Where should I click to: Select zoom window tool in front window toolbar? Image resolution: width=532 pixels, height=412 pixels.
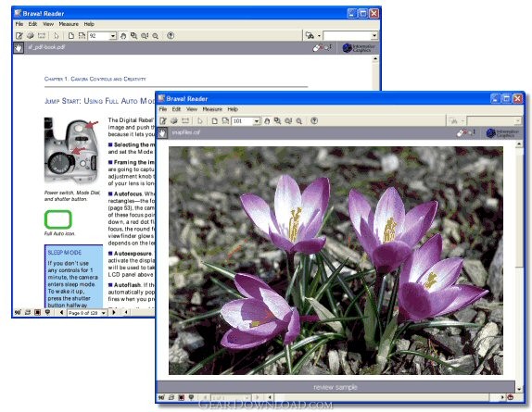pos(277,120)
